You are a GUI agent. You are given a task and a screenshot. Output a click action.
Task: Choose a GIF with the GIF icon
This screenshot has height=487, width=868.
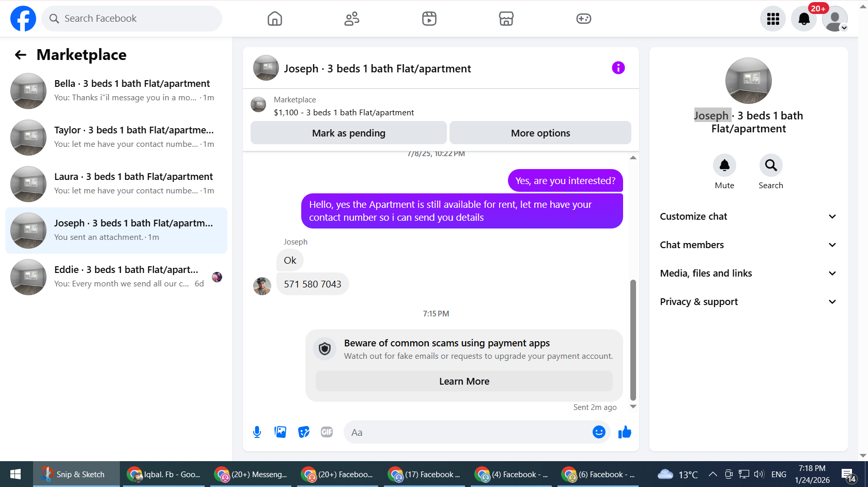point(327,432)
